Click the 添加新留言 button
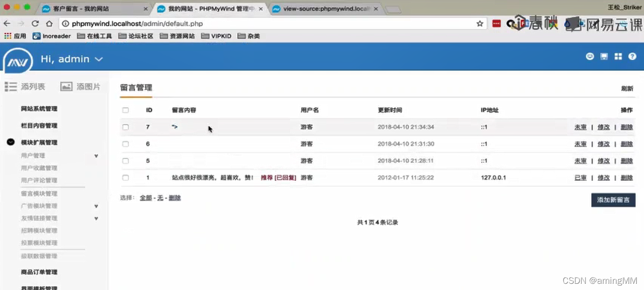The width and height of the screenshot is (644, 290). tap(613, 200)
